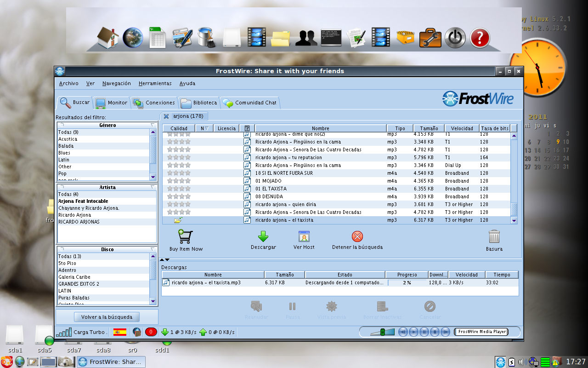Click the Spanish flag language icon
The width and height of the screenshot is (588, 368).
click(120, 332)
